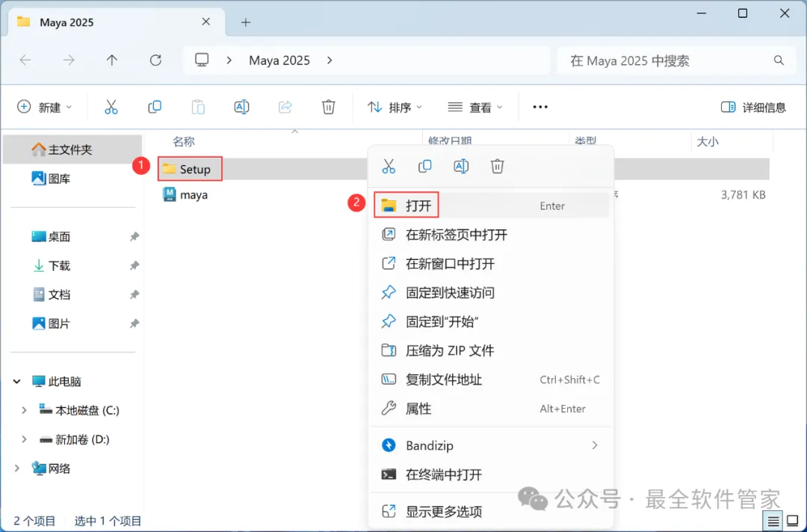Click the Maya 2025 breadcrumb
Image resolution: width=807 pixels, height=532 pixels.
[x=279, y=61]
